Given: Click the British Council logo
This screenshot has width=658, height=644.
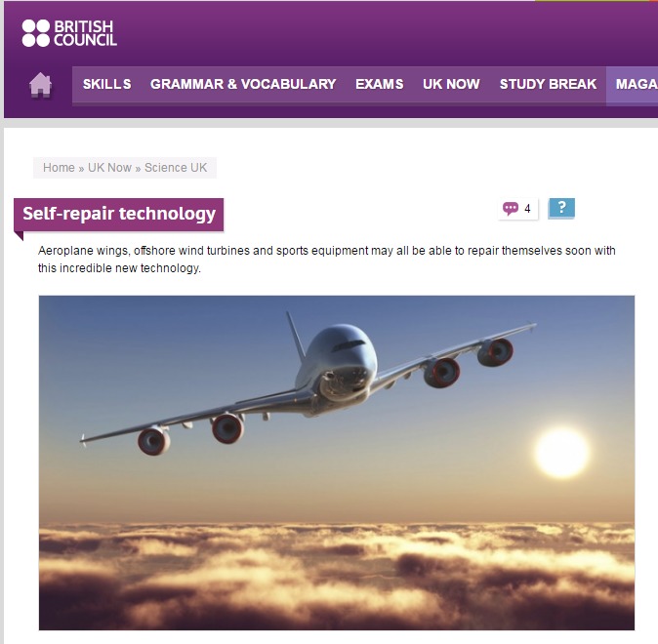Looking at the screenshot, I should coord(69,33).
